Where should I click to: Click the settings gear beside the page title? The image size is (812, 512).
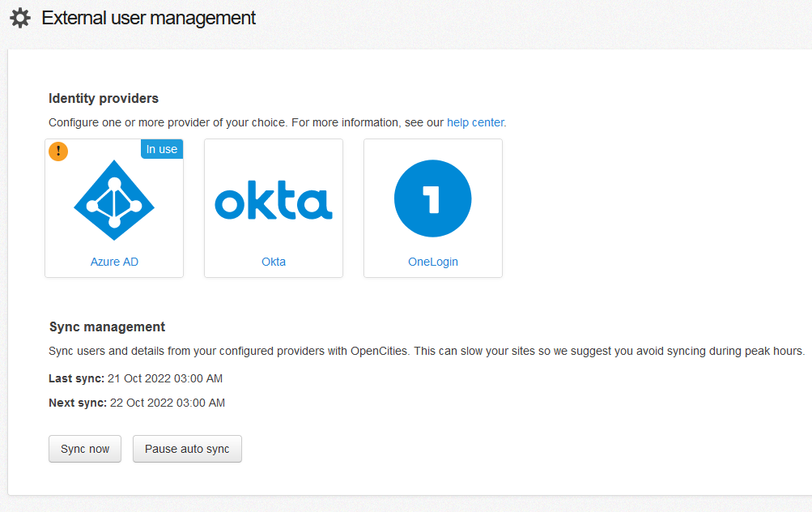20,17
